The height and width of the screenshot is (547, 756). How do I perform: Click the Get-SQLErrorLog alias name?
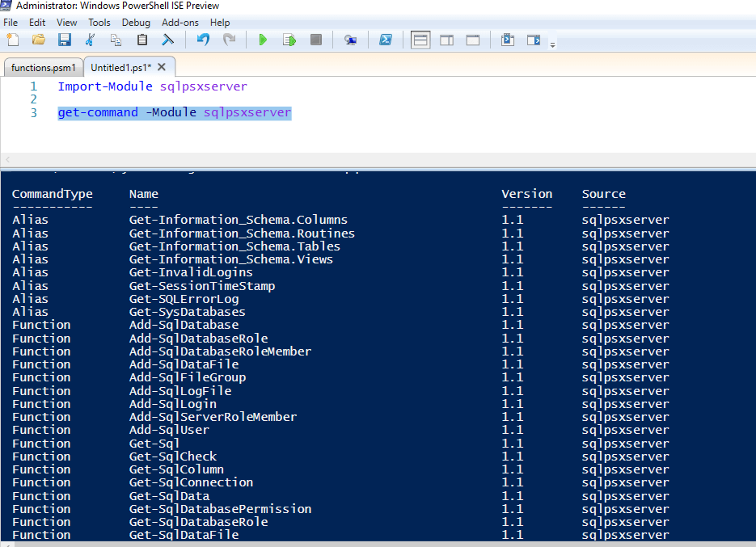[x=184, y=299]
